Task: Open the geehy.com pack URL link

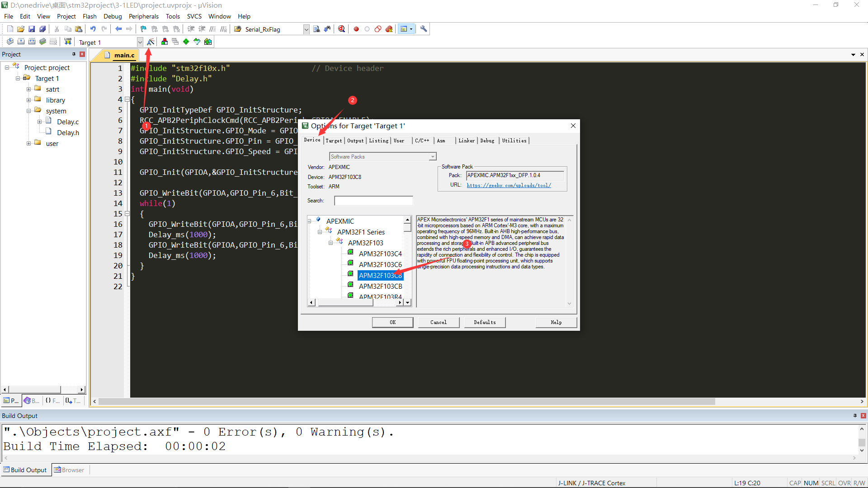Action: 509,185
